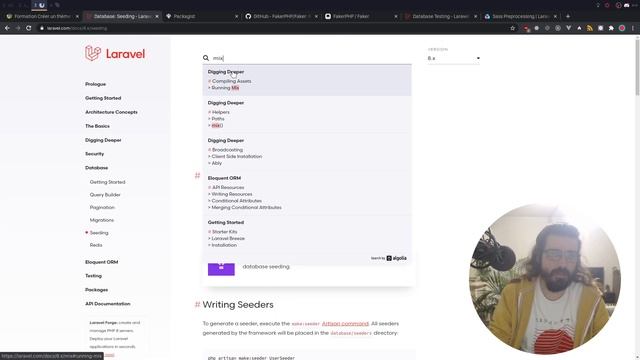Click the purple box left of database seeding text
640x360 pixels.
(x=221, y=269)
